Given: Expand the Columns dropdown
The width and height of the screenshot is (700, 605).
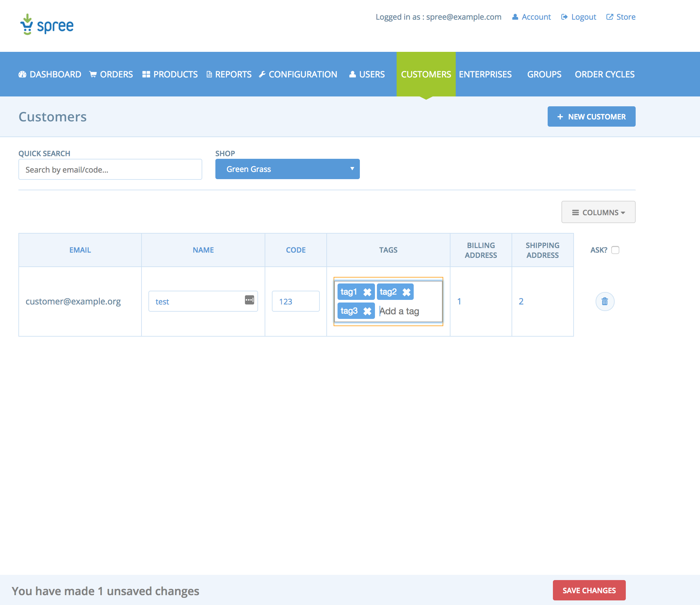Looking at the screenshot, I should click(598, 212).
